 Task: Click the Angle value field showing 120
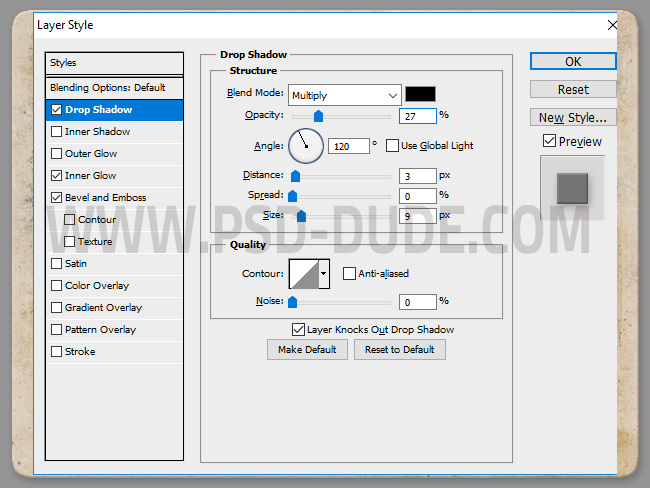coord(349,146)
